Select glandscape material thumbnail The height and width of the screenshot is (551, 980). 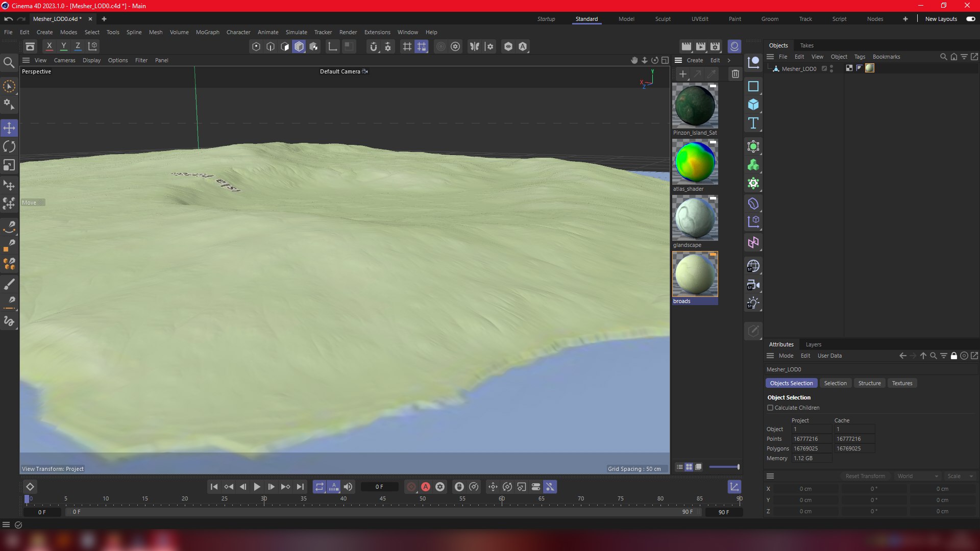coord(695,218)
